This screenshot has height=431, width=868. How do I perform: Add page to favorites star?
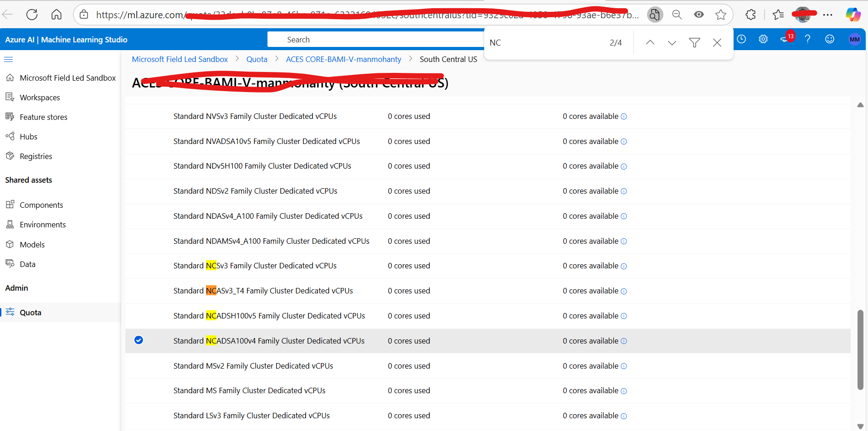pyautogui.click(x=721, y=15)
